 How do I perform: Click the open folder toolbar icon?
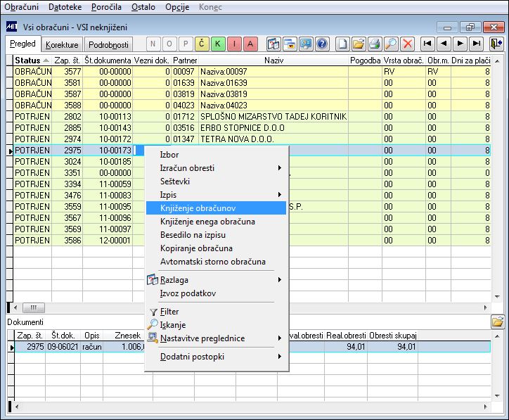(359, 44)
